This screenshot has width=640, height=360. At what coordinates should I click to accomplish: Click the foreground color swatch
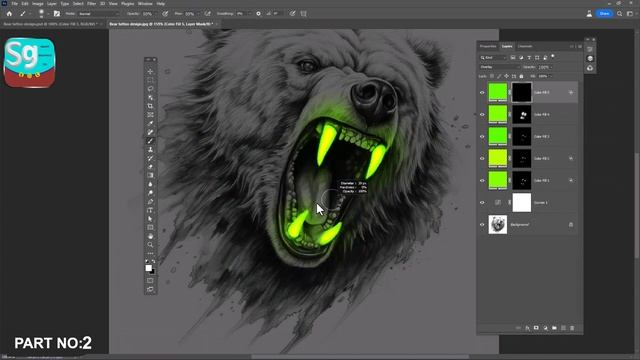(x=149, y=268)
